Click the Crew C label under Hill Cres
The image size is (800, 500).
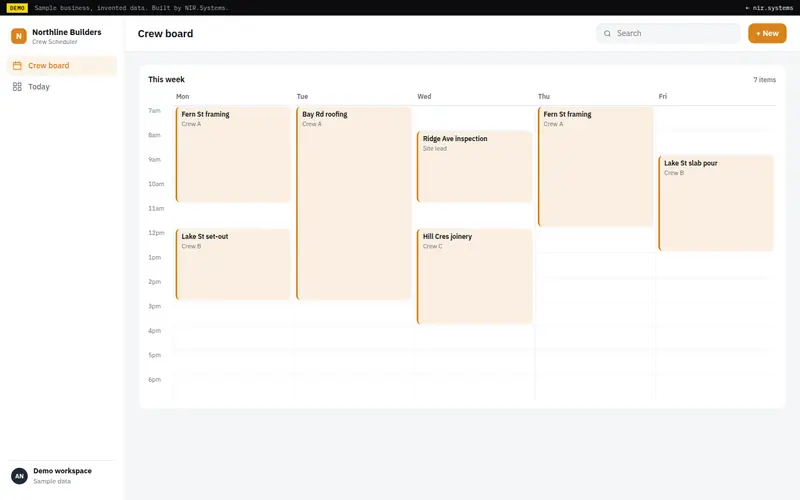pyautogui.click(x=433, y=246)
